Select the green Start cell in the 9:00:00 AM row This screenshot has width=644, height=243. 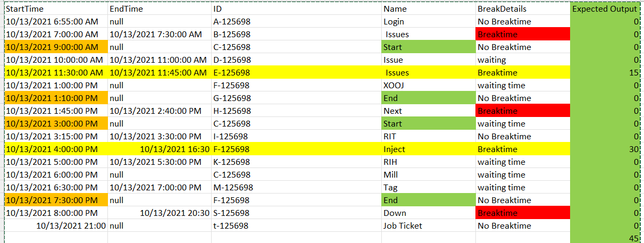coord(429,47)
